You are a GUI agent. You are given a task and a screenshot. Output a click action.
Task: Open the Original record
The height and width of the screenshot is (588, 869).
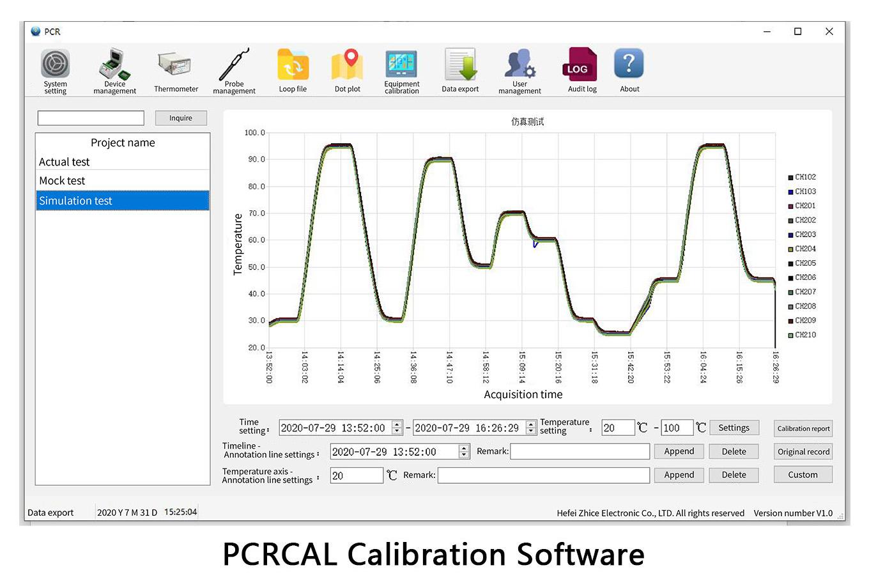(x=803, y=452)
